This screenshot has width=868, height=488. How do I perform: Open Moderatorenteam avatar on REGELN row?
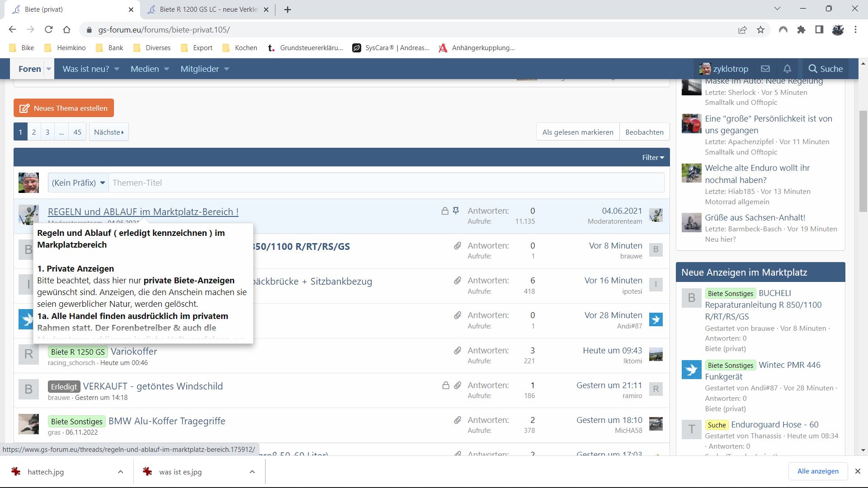(x=28, y=214)
